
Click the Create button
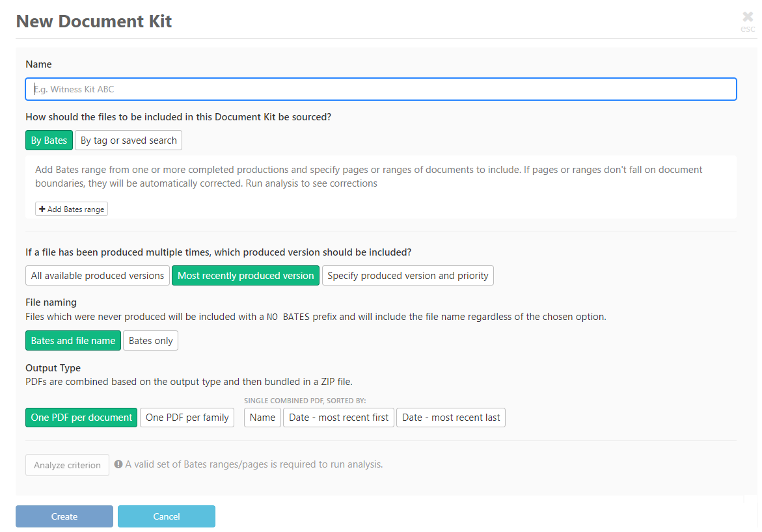tap(64, 516)
